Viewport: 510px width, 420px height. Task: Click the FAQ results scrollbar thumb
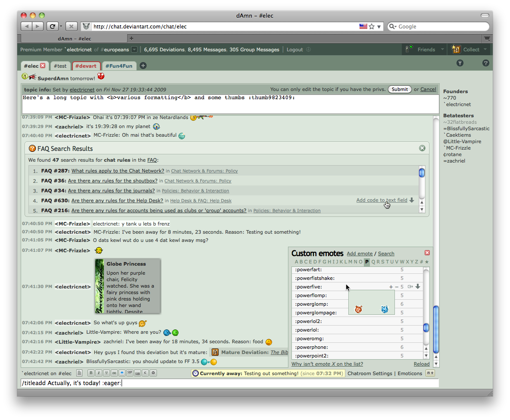[422, 173]
